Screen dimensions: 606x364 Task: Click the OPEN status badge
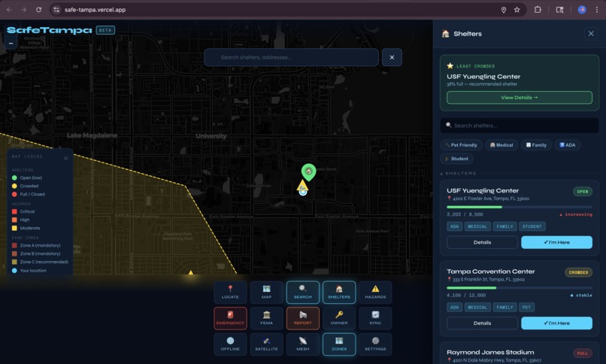583,191
